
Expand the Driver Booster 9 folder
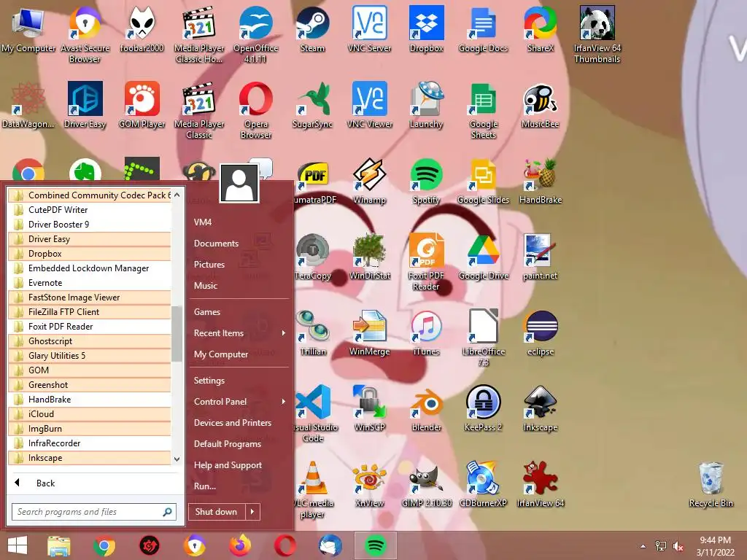tap(90, 225)
